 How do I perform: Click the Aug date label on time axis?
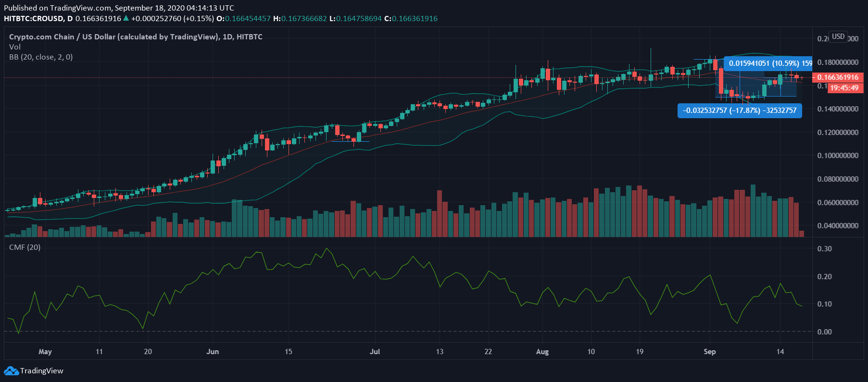[x=542, y=352]
